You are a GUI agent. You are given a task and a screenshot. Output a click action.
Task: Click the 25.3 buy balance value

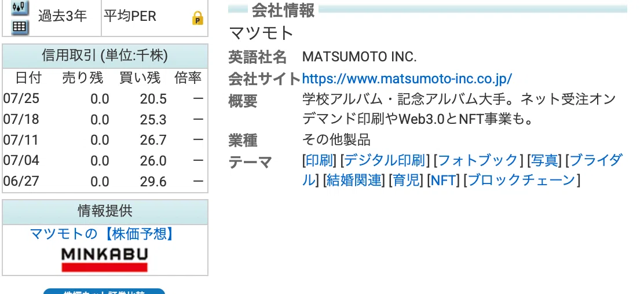153,120
